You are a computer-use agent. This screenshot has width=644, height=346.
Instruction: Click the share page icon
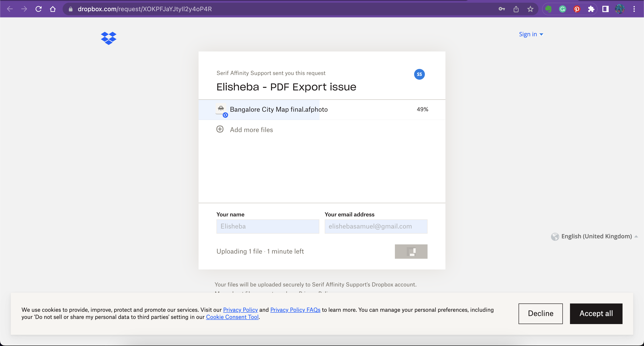pos(516,9)
